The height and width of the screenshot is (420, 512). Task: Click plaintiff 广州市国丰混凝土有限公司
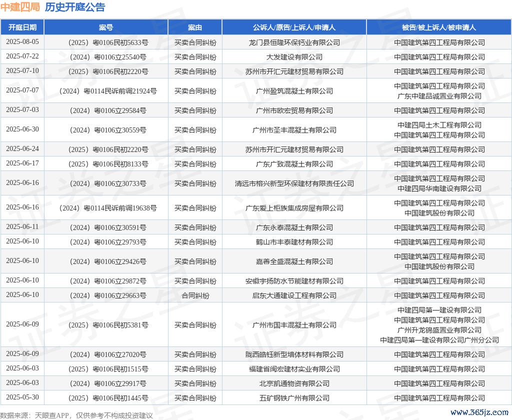click(294, 325)
